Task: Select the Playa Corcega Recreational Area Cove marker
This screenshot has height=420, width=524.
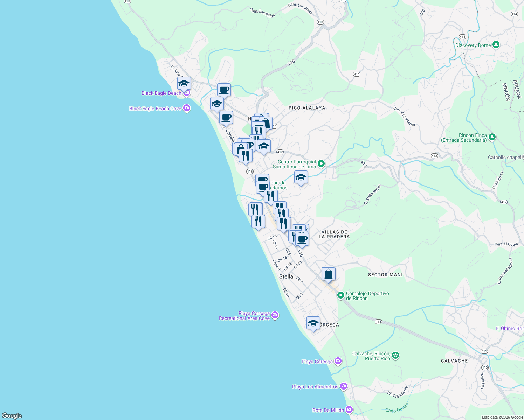Action: point(275,315)
